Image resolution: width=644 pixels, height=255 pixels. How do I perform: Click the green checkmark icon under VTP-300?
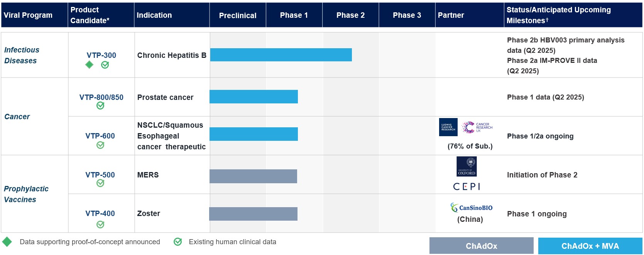(105, 65)
